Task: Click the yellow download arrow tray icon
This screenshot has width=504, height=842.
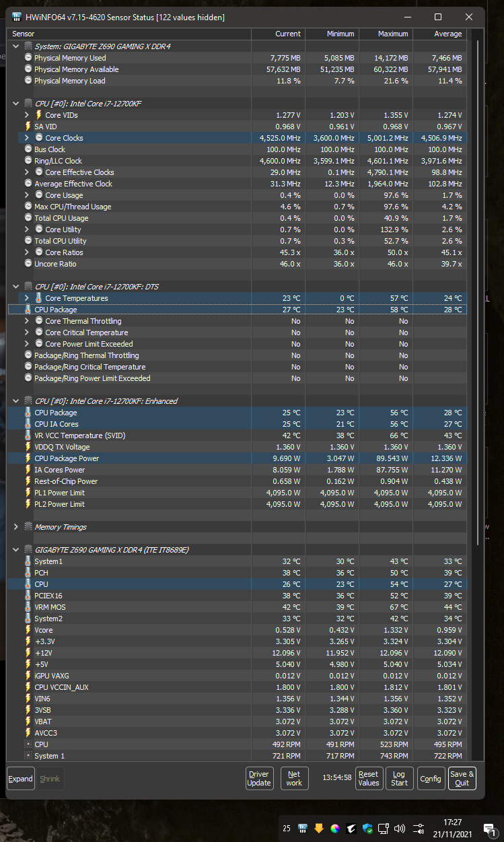Action: coord(319,828)
